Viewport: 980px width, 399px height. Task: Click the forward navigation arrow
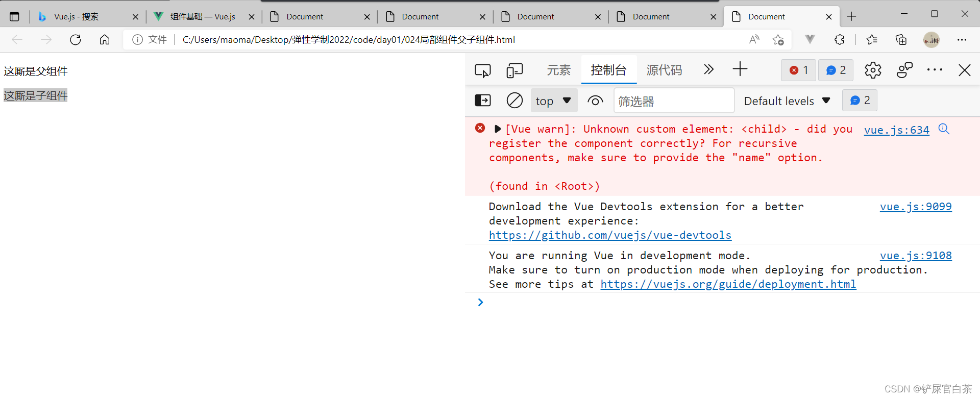coord(46,40)
